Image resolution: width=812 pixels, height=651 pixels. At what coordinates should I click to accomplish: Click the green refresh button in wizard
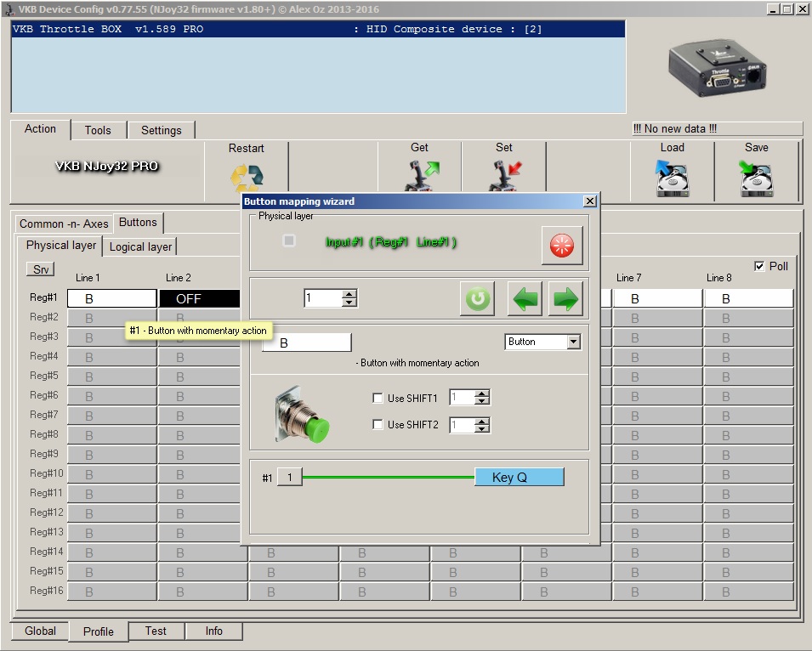coord(477,299)
